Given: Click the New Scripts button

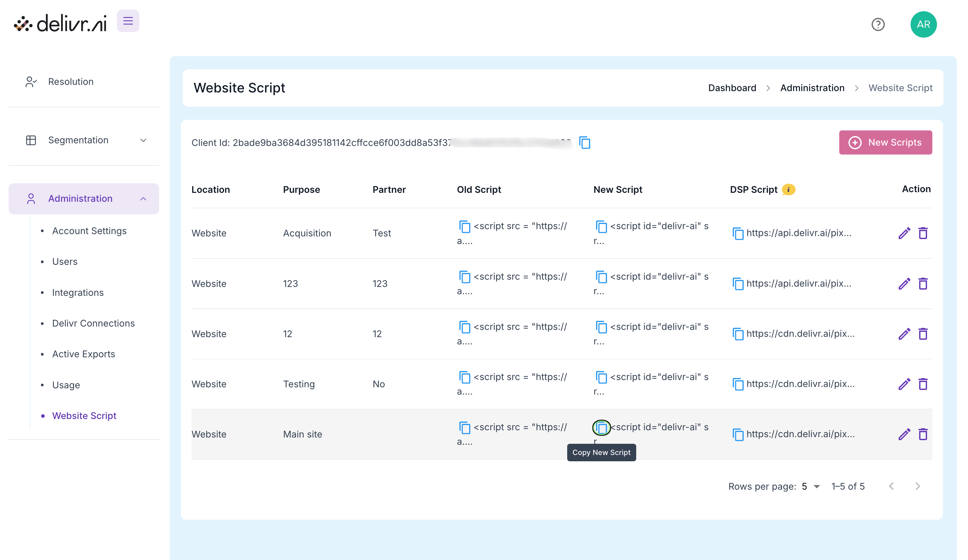Looking at the screenshot, I should point(885,143).
